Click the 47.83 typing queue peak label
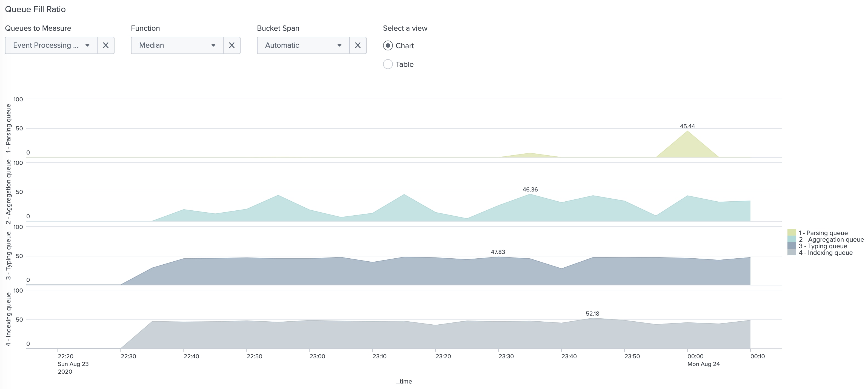The width and height of the screenshot is (868, 389). pos(498,252)
